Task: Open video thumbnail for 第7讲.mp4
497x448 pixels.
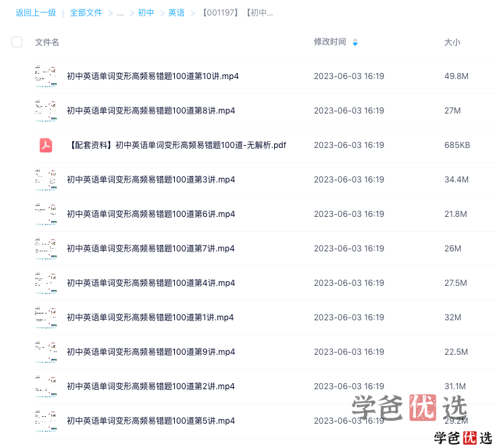Action: click(x=46, y=249)
